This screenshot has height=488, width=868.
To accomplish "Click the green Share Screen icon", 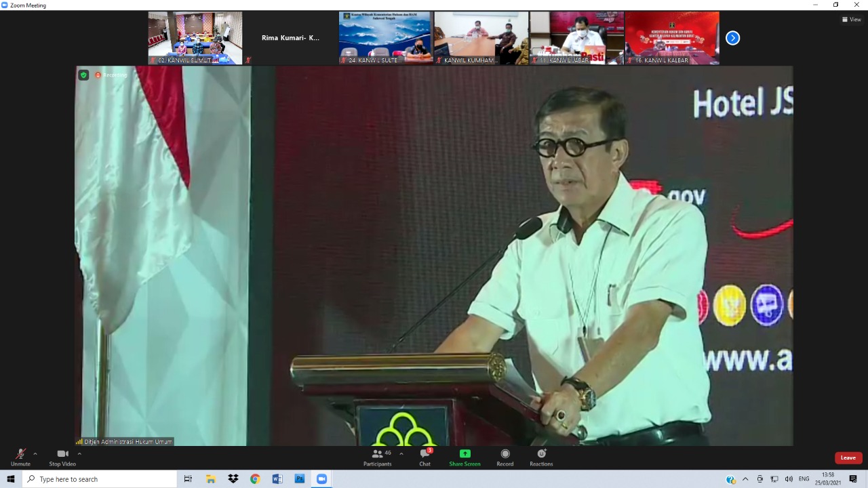I will click(465, 454).
